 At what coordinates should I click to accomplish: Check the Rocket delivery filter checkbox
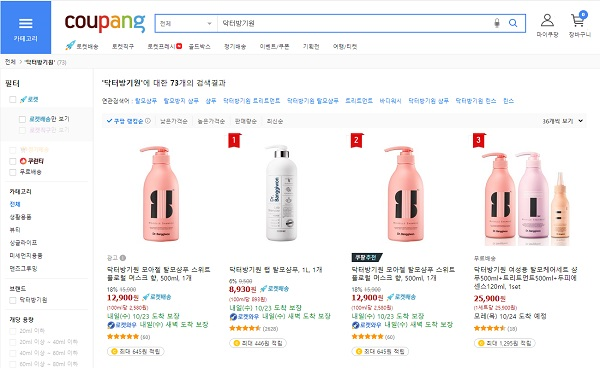13,99
